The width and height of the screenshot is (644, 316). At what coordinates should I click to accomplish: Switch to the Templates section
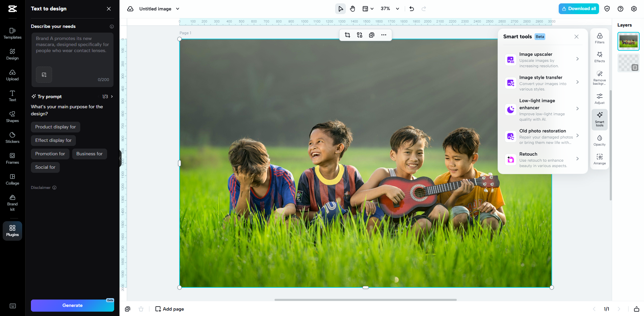pos(12,33)
